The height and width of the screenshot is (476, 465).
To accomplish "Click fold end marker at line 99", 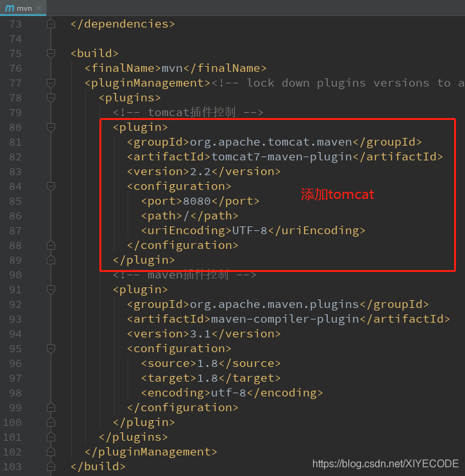I will click(x=51, y=408).
